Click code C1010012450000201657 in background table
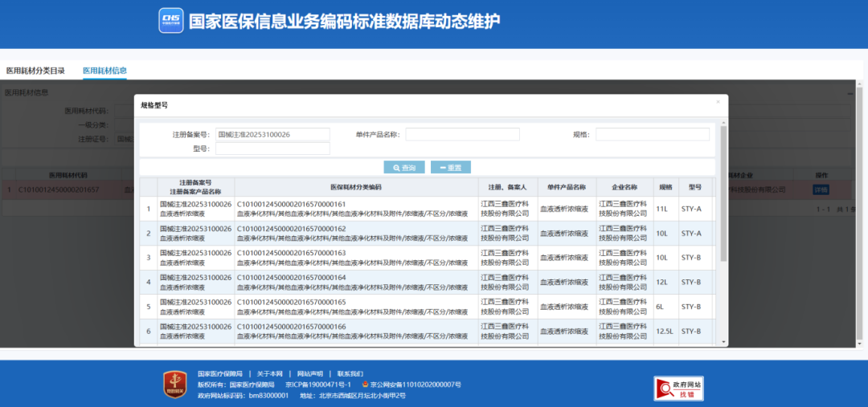The width and height of the screenshot is (868, 407). 59,189
